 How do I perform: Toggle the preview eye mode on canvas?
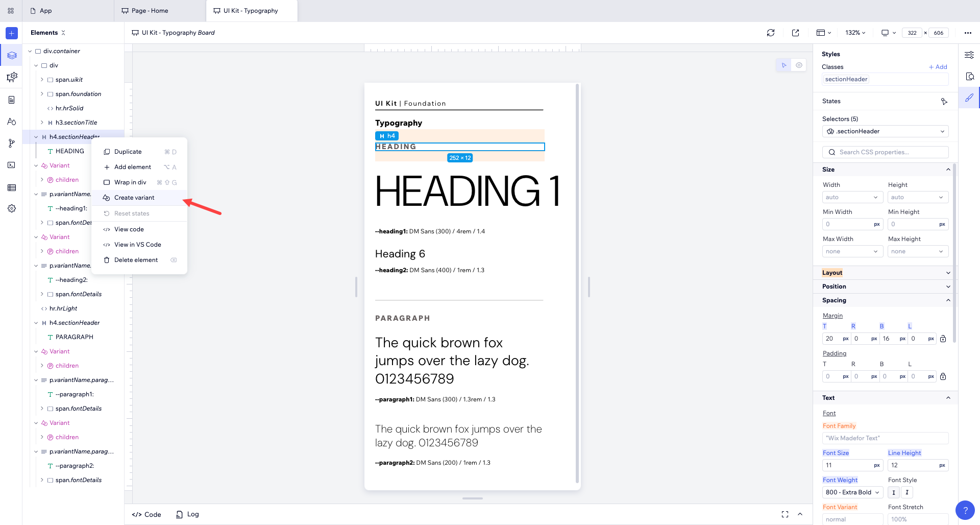tap(799, 65)
